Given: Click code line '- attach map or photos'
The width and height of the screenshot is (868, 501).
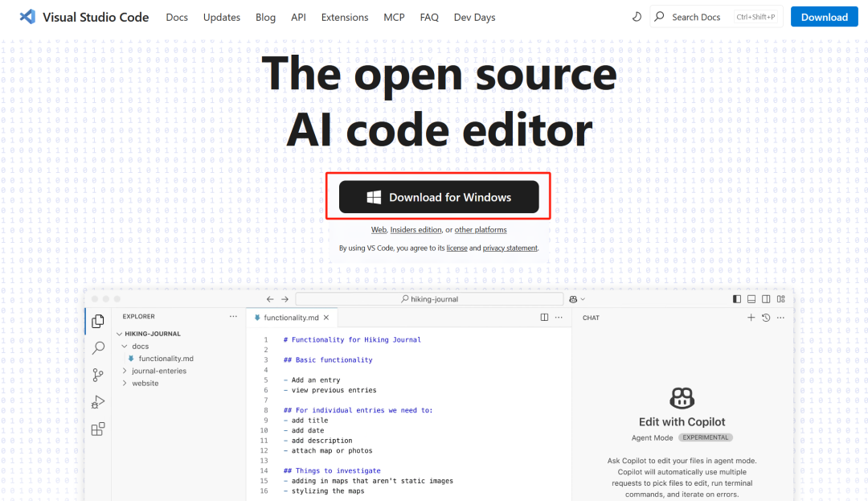Looking at the screenshot, I should 328,450.
